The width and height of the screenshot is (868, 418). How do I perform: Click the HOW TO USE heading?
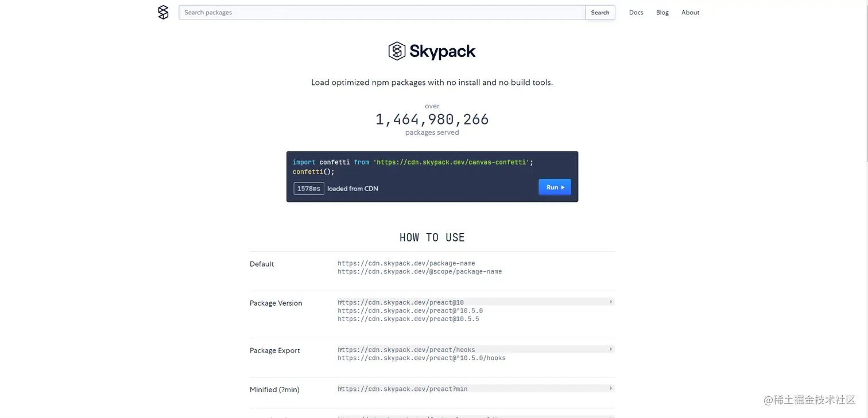pyautogui.click(x=432, y=237)
